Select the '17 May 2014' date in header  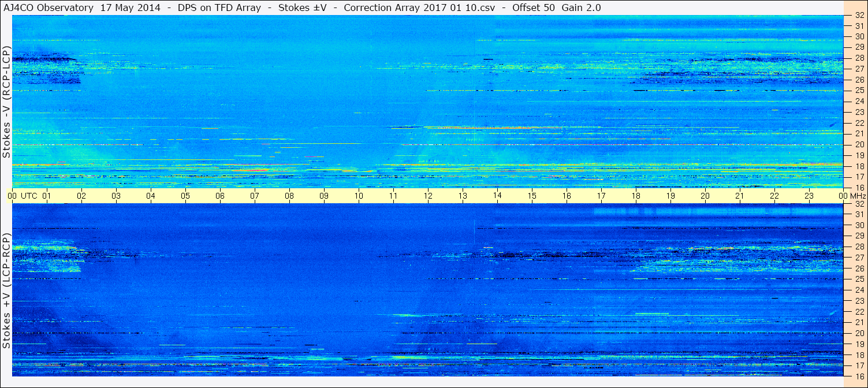click(130, 8)
